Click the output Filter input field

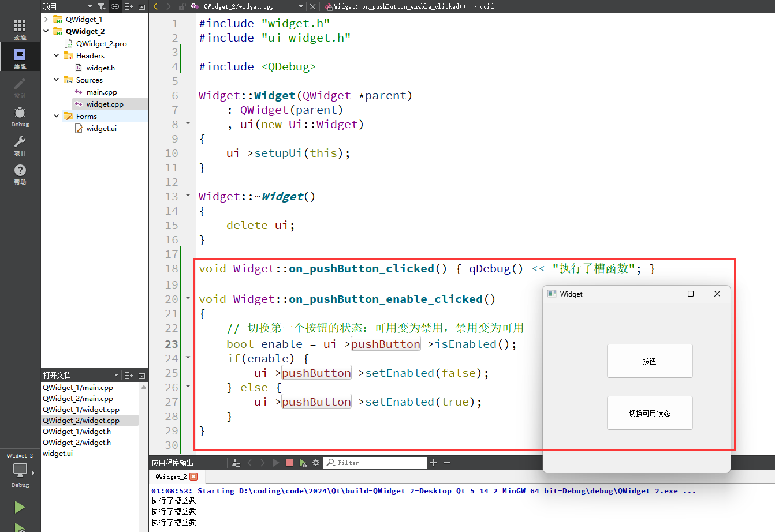click(375, 463)
